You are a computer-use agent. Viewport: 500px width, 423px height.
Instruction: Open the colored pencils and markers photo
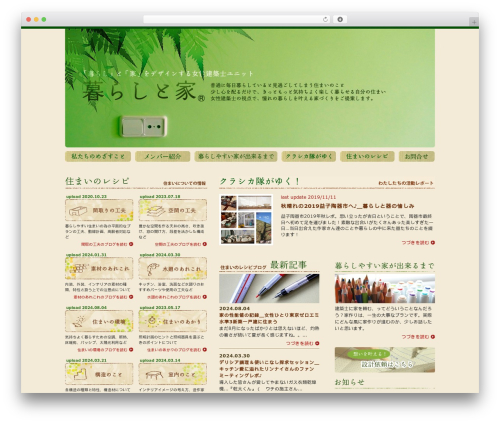tap(385, 289)
